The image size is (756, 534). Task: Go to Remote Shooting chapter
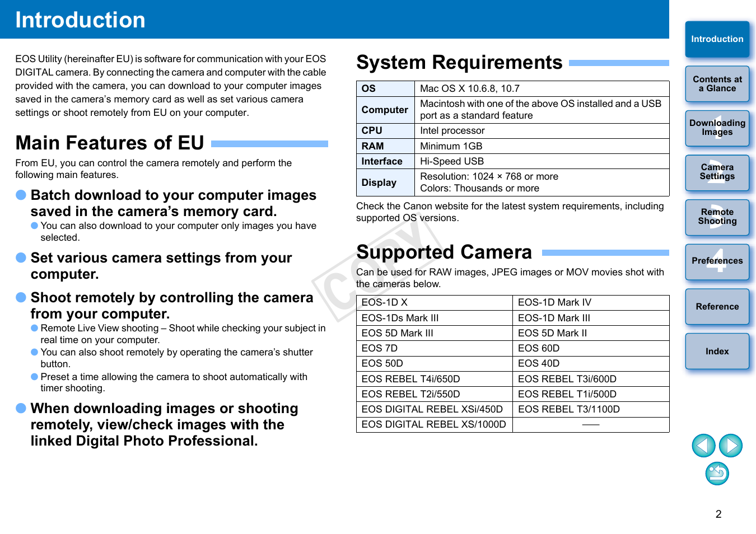coord(717,217)
